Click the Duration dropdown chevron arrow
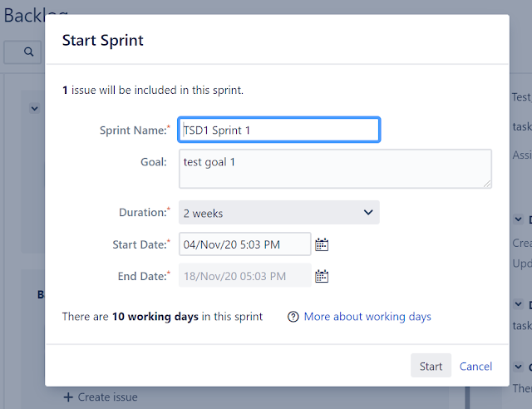The image size is (532, 409). point(368,213)
